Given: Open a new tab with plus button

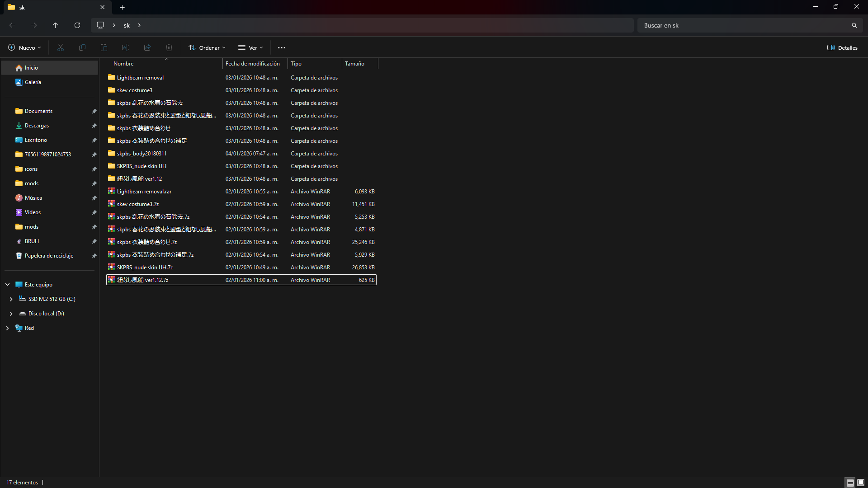Looking at the screenshot, I should [x=123, y=7].
